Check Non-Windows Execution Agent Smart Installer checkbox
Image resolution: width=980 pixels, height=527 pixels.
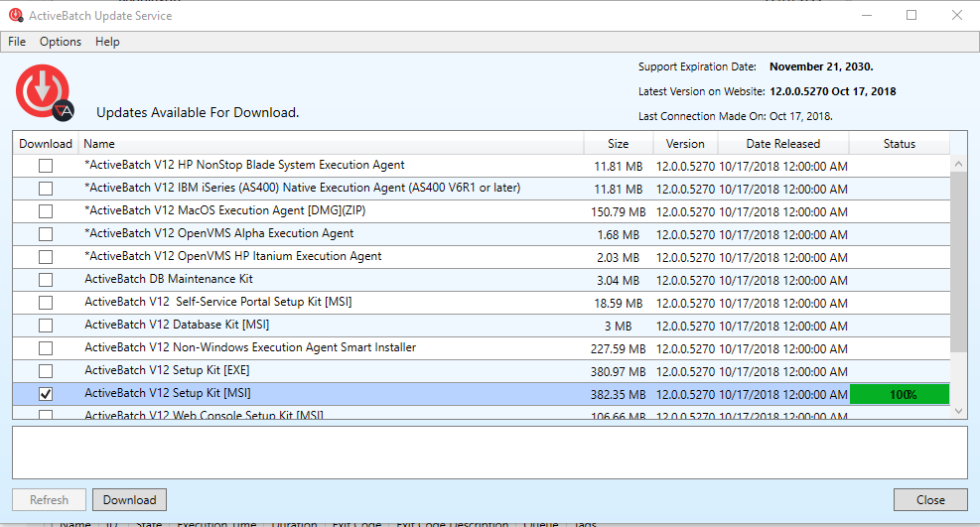(46, 348)
